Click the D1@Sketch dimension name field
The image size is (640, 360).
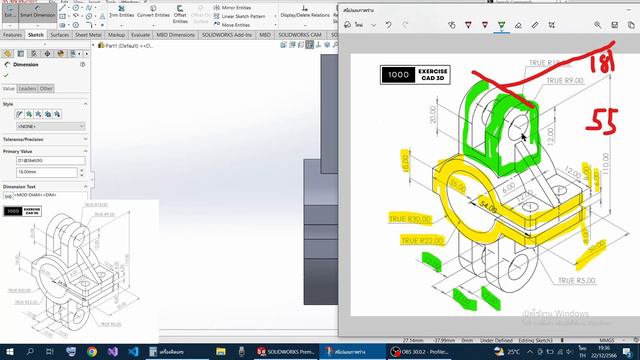click(x=51, y=161)
